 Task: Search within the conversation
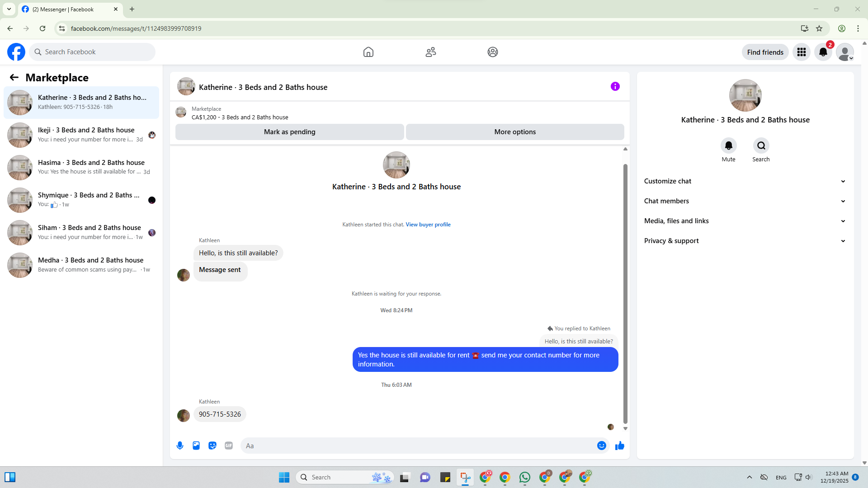[761, 145]
